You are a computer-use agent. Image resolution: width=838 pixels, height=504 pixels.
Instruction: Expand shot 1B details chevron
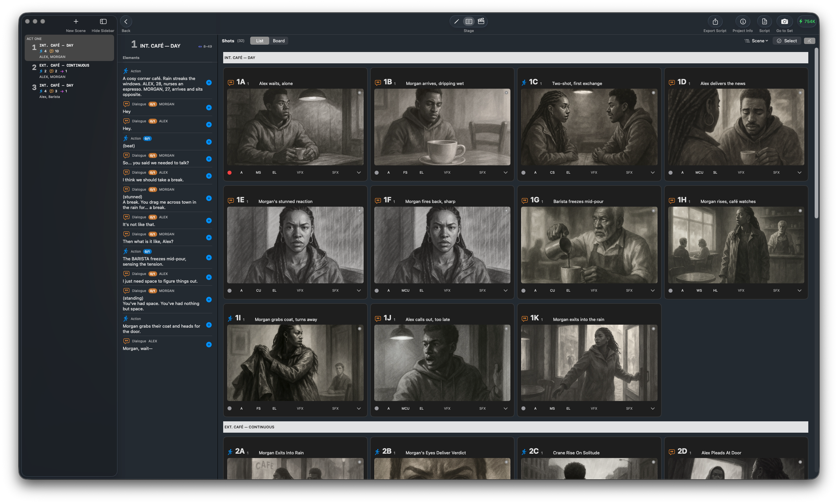[505, 173]
